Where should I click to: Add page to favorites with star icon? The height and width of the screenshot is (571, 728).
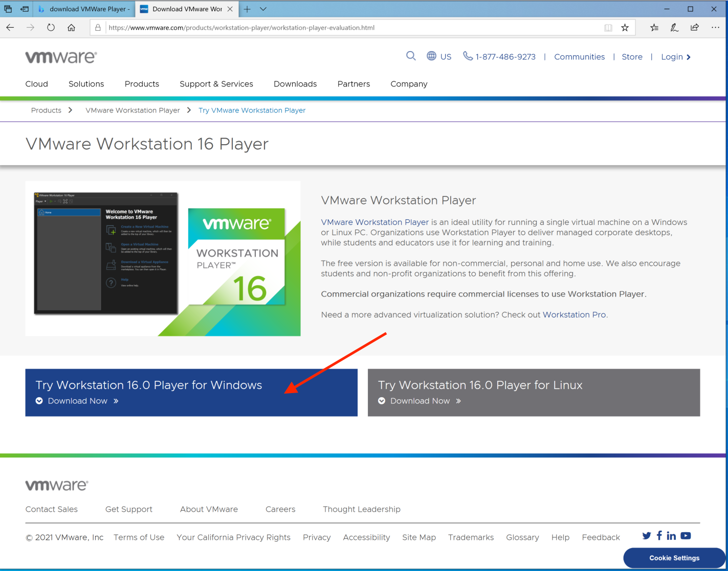click(625, 28)
